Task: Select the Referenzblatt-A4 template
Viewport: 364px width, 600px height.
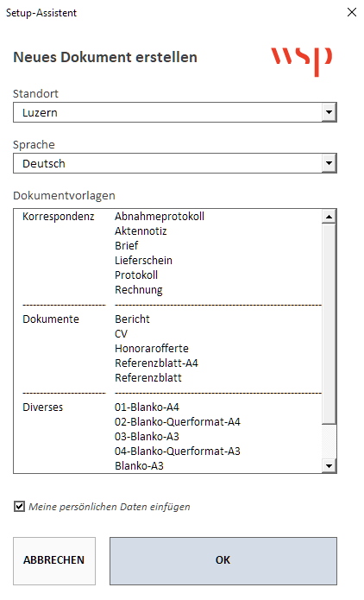Action: tap(156, 363)
